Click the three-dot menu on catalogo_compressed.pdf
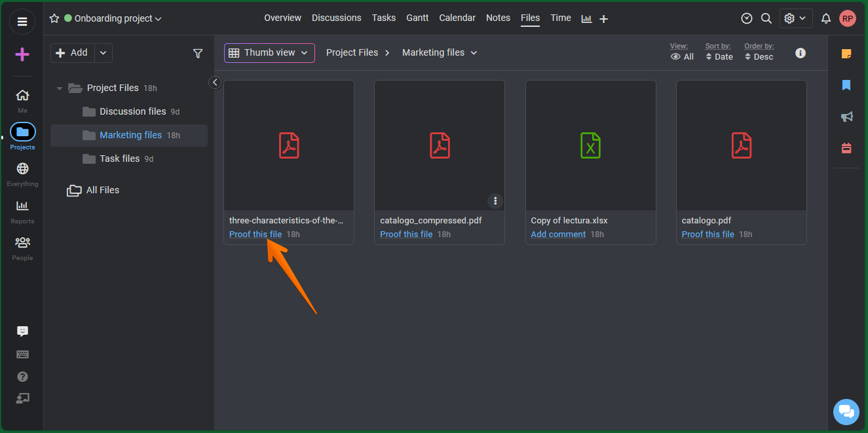 point(495,200)
